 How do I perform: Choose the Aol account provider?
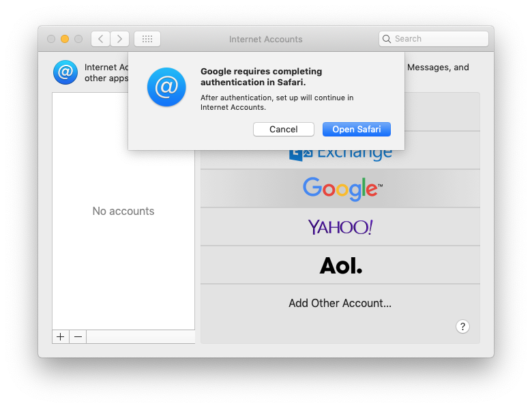pos(340,265)
